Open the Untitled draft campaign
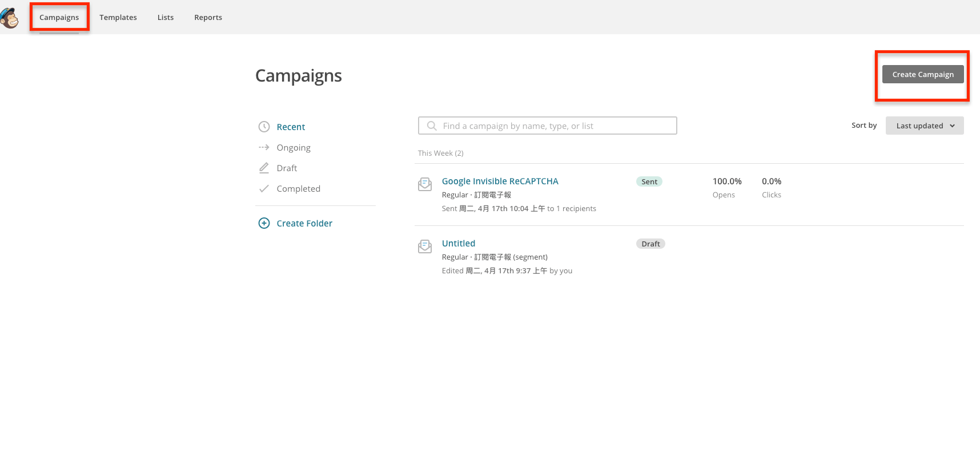This screenshot has width=980, height=469. (458, 243)
